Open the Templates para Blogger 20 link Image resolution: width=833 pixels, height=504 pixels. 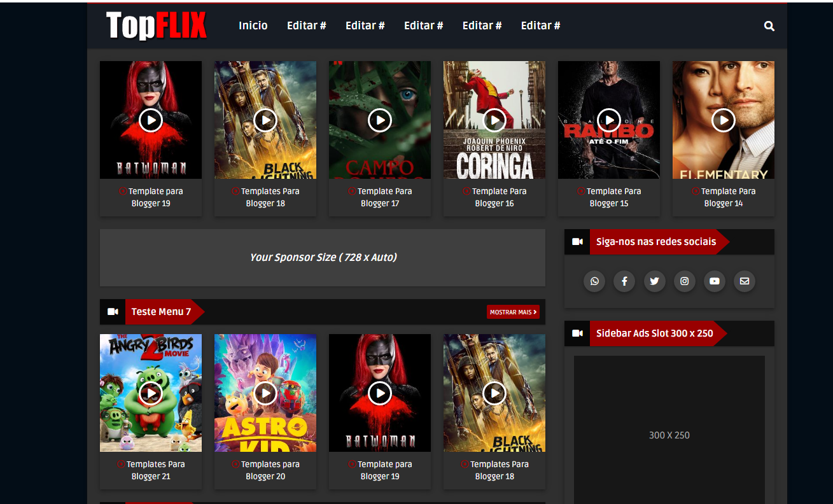click(265, 470)
